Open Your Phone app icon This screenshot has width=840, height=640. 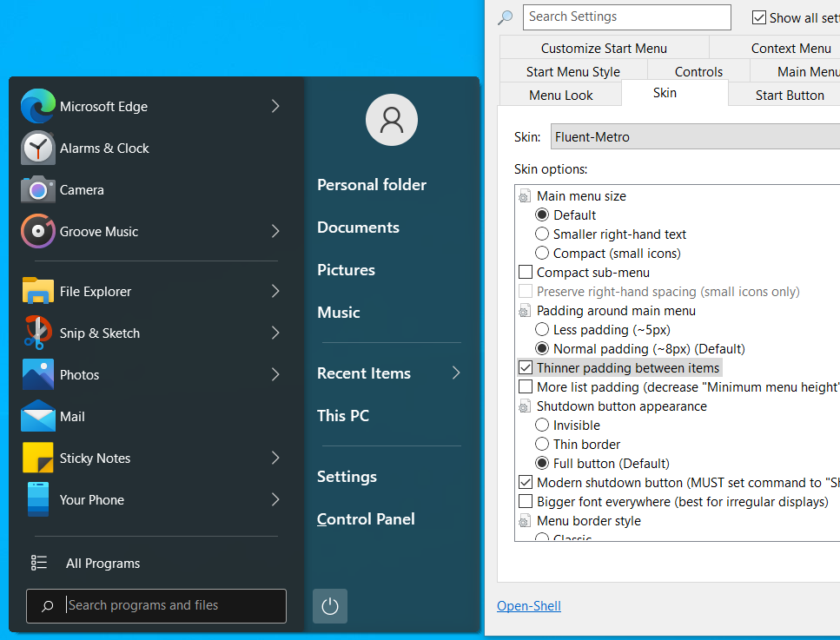pos(38,499)
